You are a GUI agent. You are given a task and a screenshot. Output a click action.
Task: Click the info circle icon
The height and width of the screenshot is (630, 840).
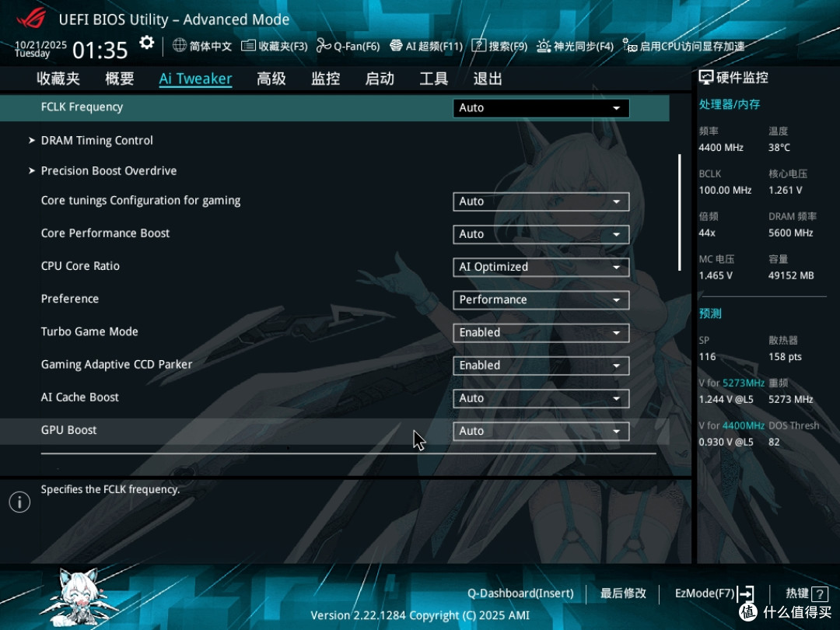tap(19, 502)
